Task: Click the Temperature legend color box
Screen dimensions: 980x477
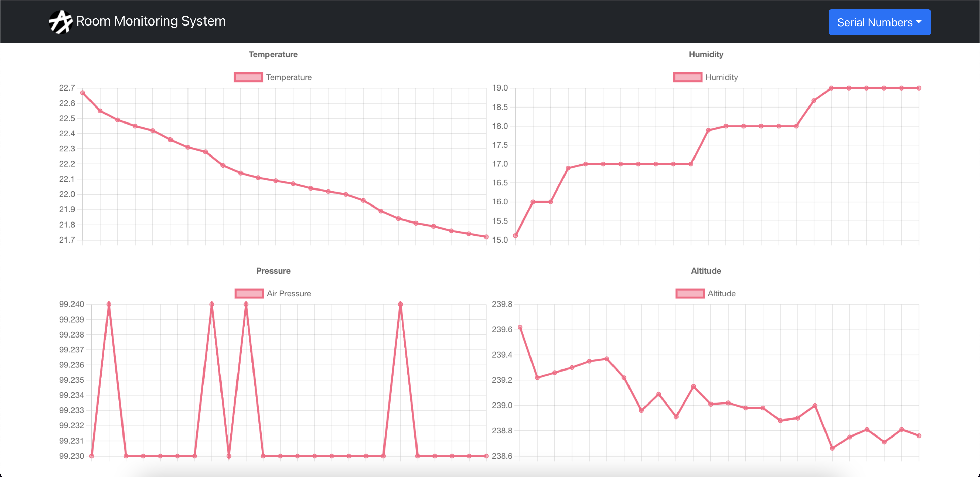Action: coord(248,77)
